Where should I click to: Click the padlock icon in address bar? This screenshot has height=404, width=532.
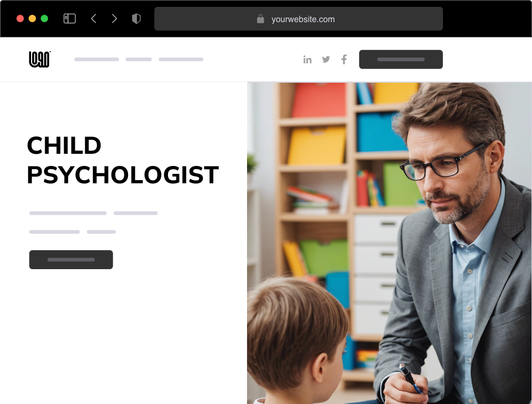coord(260,18)
